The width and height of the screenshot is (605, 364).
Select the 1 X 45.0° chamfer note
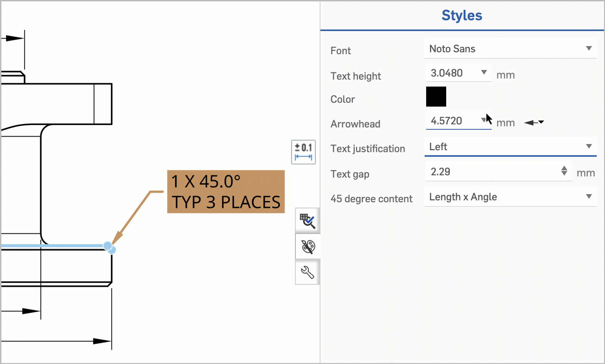pos(226,192)
